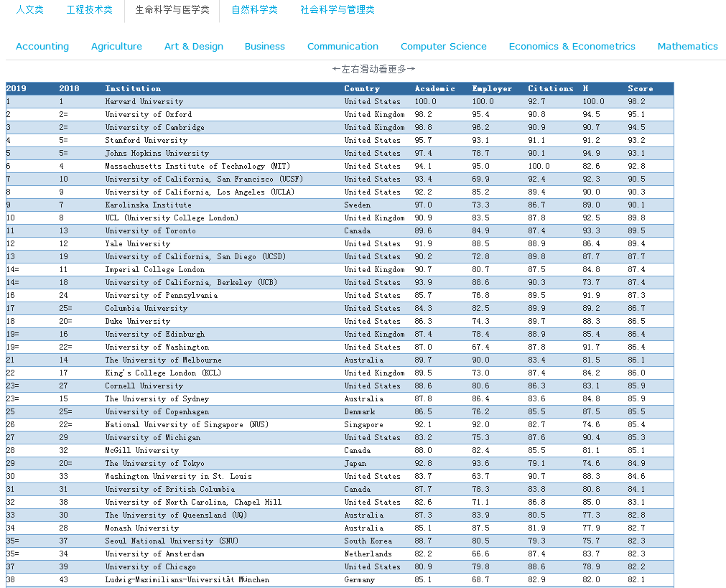Image resolution: width=726 pixels, height=588 pixels.
Task: Click the Employer column header
Action: (492, 89)
